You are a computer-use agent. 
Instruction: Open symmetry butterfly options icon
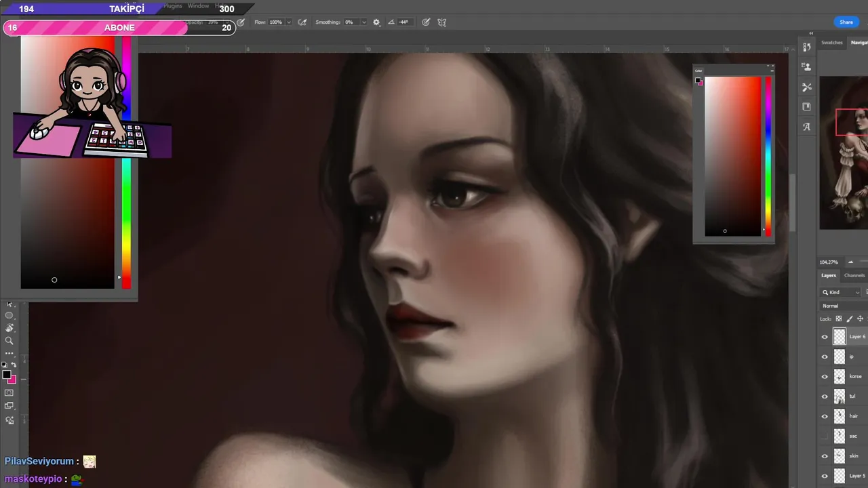[442, 22]
